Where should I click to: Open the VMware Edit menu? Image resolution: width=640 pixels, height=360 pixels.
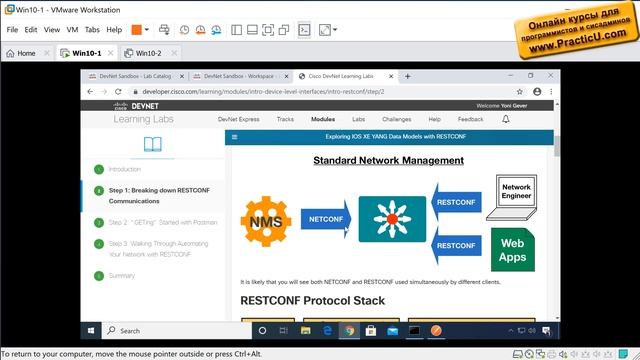click(x=31, y=30)
